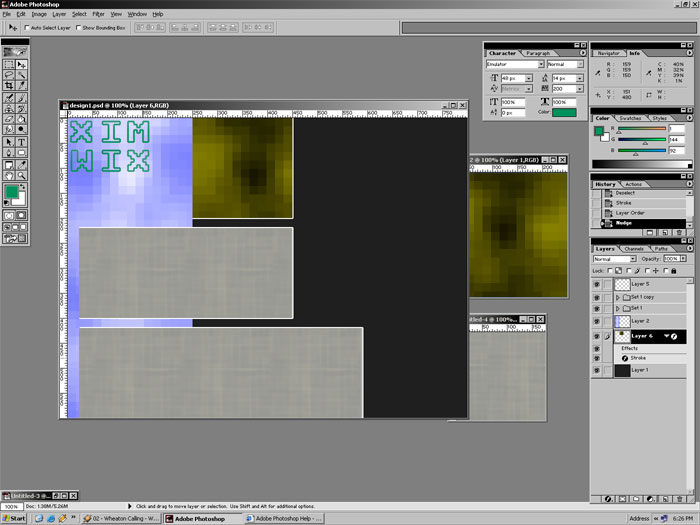Expand the Set 1 copy layer group
The height and width of the screenshot is (525, 700).
pos(616,297)
